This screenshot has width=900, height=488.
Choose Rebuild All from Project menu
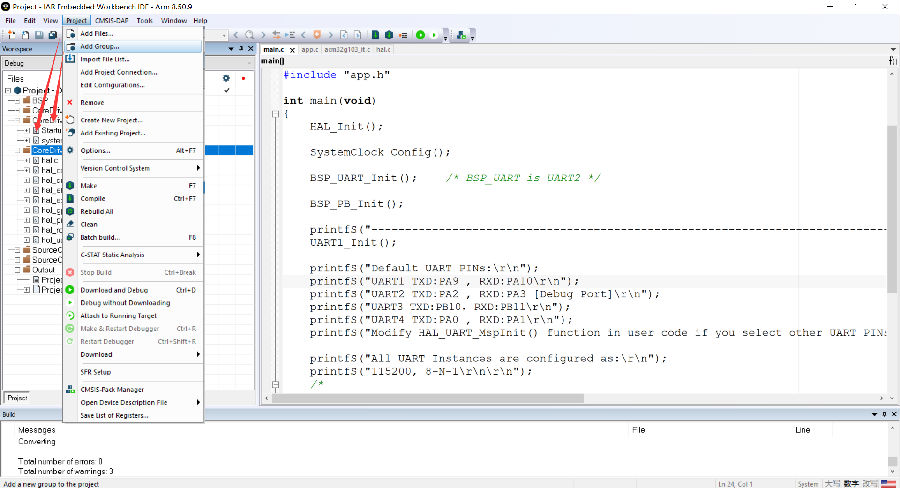tap(97, 212)
